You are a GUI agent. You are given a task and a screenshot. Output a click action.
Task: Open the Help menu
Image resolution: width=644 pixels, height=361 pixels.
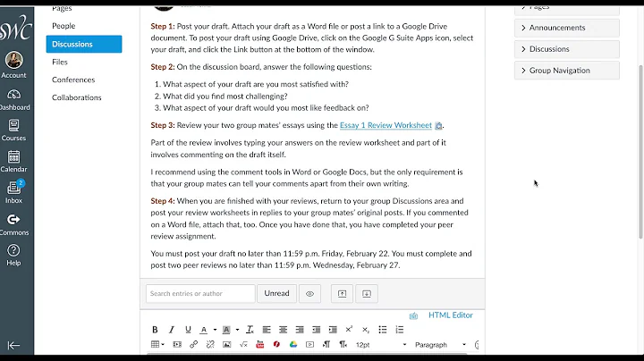coord(13,256)
